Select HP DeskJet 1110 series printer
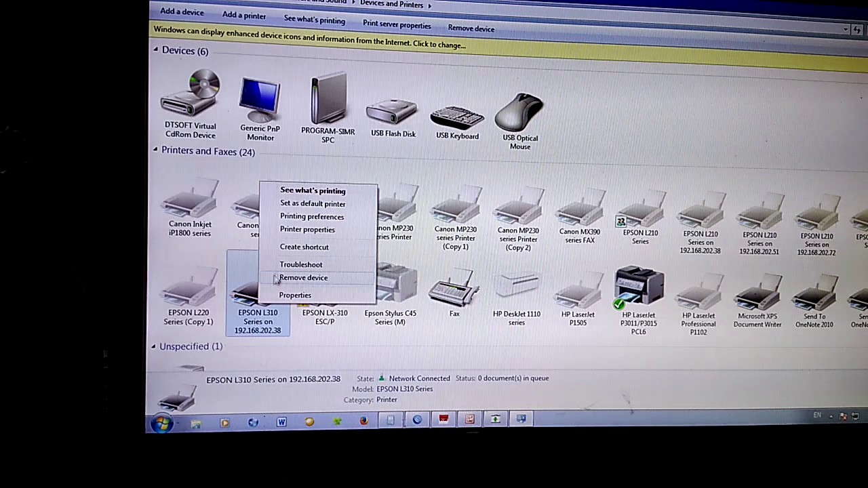 pos(517,298)
